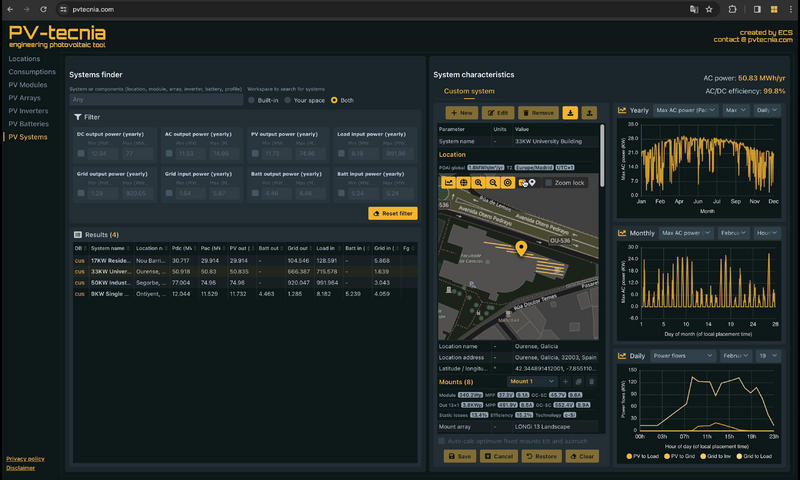800x480 pixels.
Task: Click the systems search input field
Action: coord(155,100)
